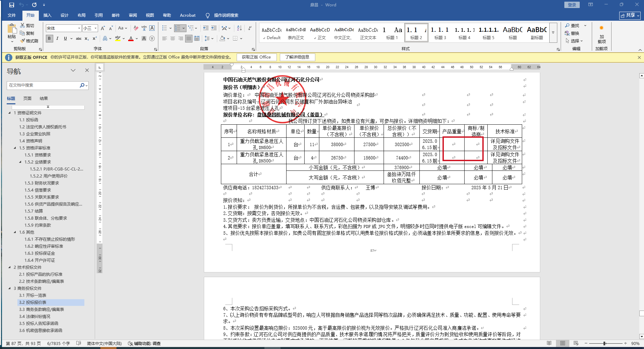Show paragraph marks icon in ribbon
The image size is (644, 349).
[250, 28]
